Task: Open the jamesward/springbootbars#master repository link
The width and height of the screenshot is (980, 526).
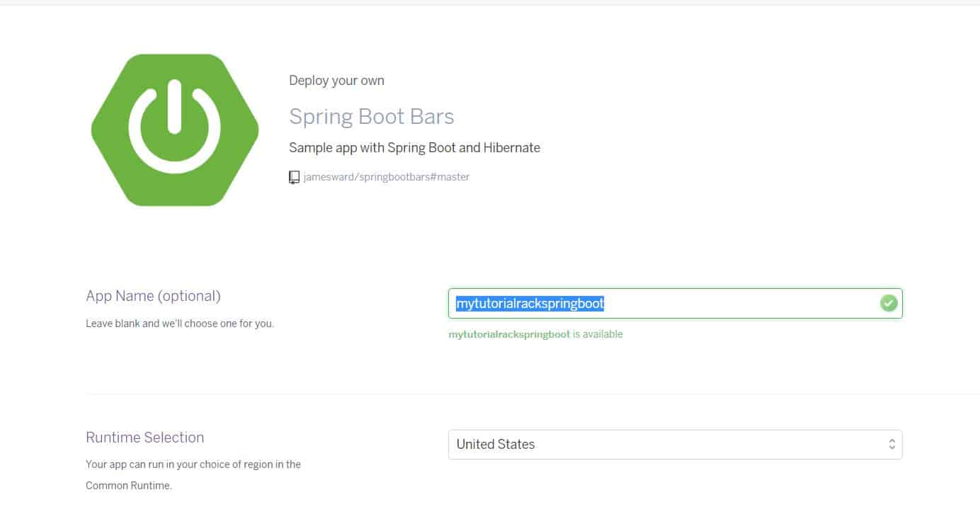Action: point(386,177)
